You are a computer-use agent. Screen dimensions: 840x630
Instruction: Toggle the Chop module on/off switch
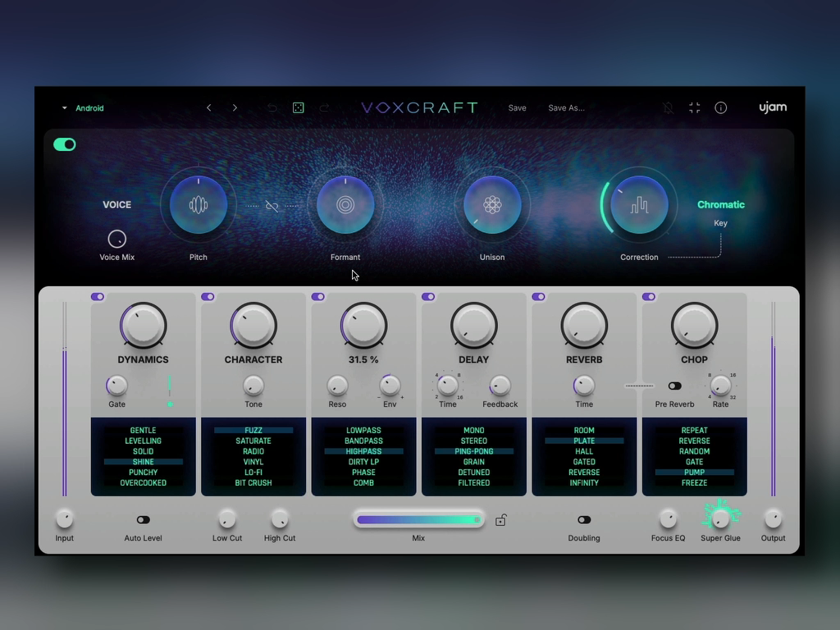click(x=649, y=296)
